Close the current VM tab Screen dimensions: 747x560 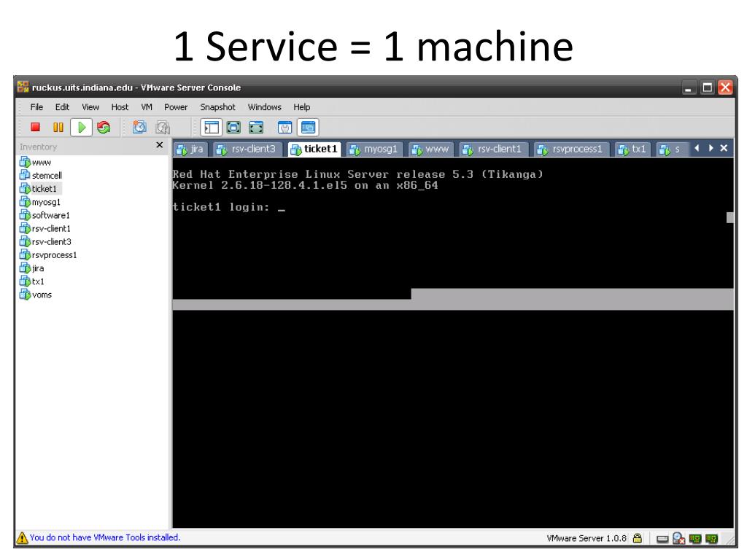[724, 148]
